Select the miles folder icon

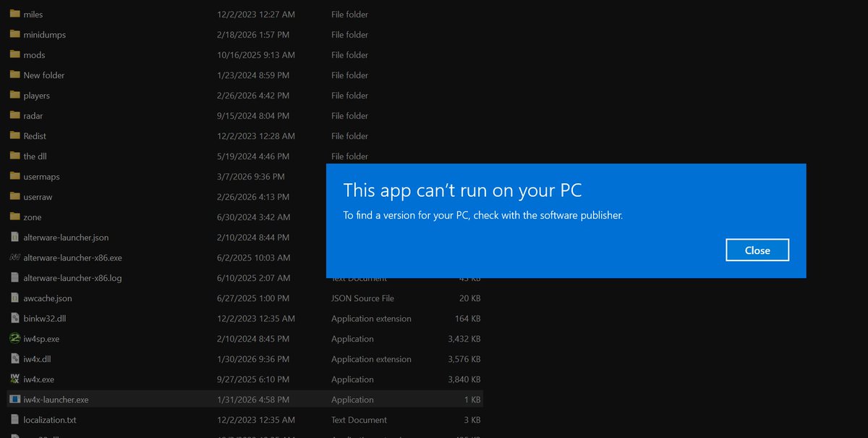(14, 14)
